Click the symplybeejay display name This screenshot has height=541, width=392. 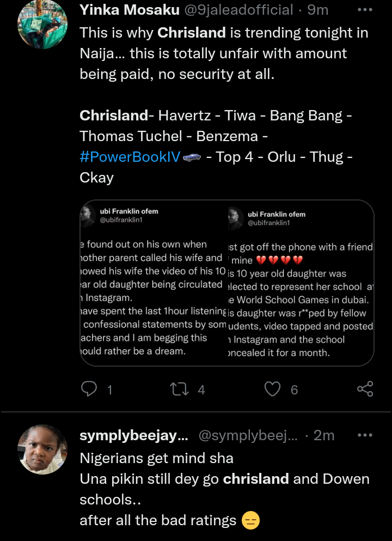pyautogui.click(x=134, y=436)
